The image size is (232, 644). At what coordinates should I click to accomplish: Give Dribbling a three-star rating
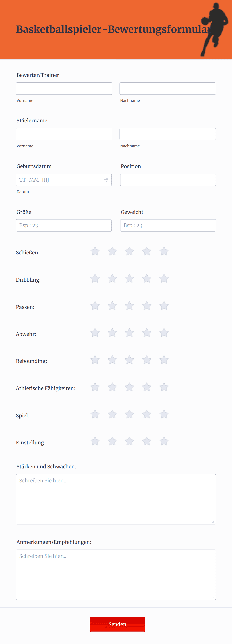[x=129, y=279]
